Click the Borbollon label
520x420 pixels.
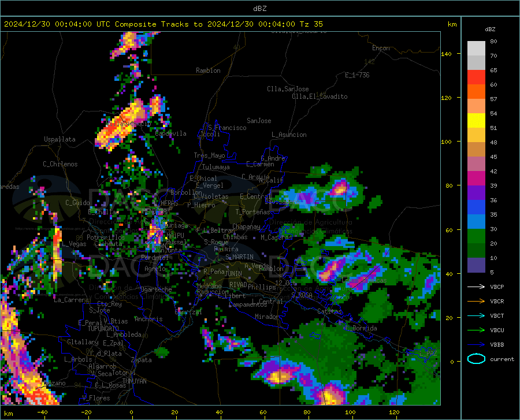[x=187, y=192]
